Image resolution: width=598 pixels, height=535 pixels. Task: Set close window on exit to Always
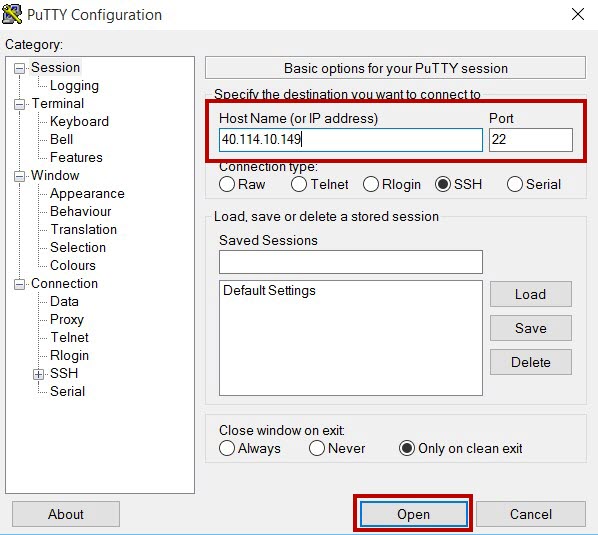[227, 448]
